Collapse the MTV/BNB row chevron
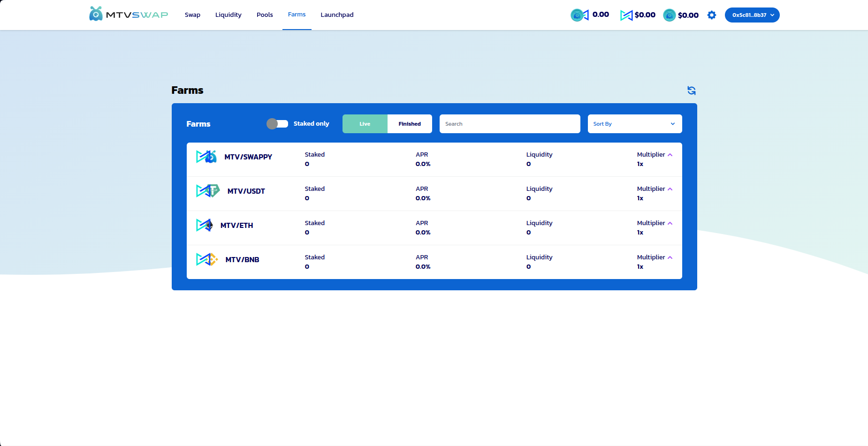Screen dimensions: 868x446 tap(670, 257)
